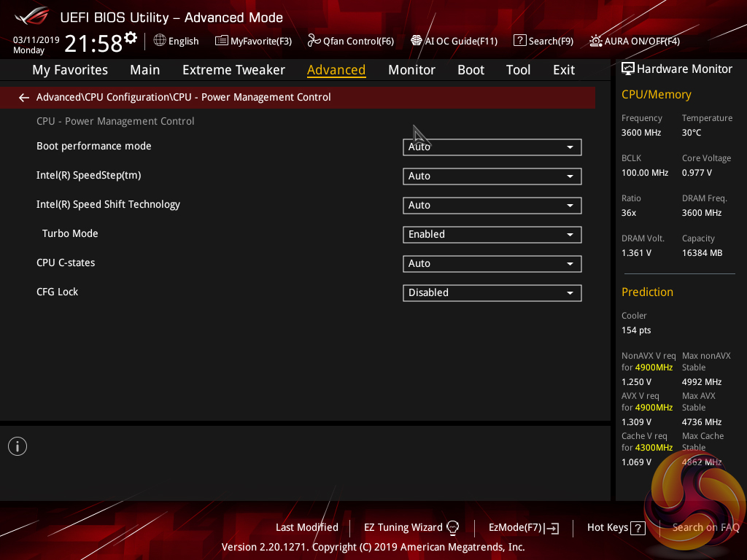Viewport: 747px width, 560px height.
Task: Click the Boot performance mode label
Action: click(94, 146)
